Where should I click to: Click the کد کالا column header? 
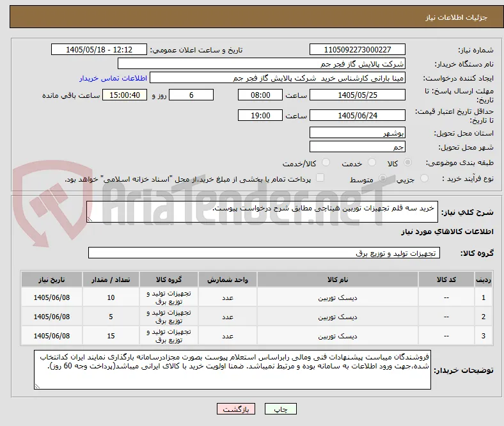[x=446, y=280]
